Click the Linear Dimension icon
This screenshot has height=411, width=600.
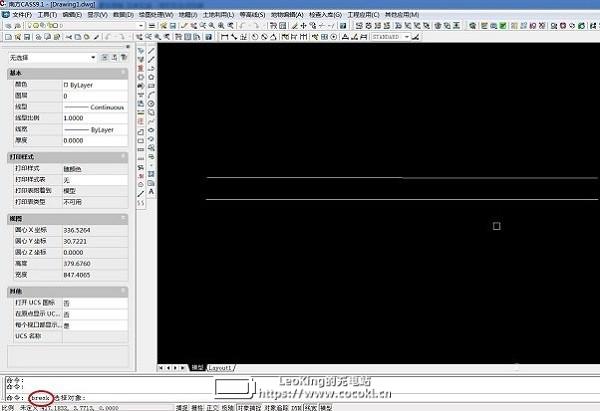coord(225,37)
